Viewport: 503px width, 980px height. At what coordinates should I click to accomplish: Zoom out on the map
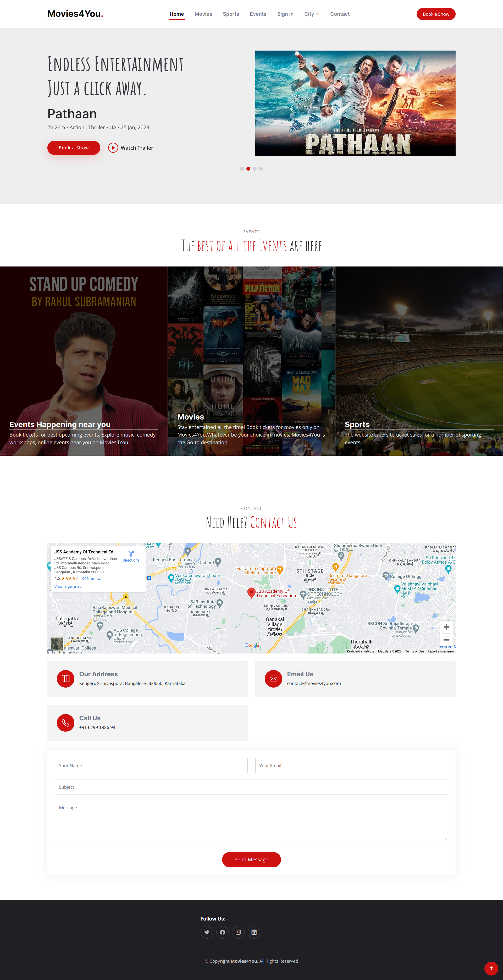(x=446, y=640)
